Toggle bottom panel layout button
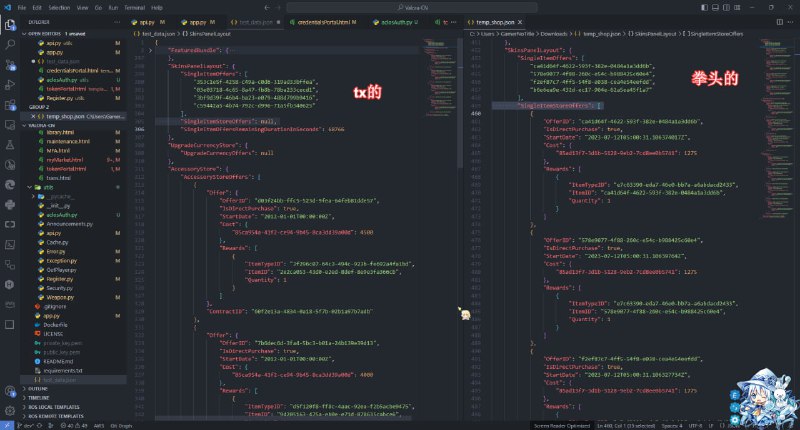800x430 pixels. click(x=715, y=8)
